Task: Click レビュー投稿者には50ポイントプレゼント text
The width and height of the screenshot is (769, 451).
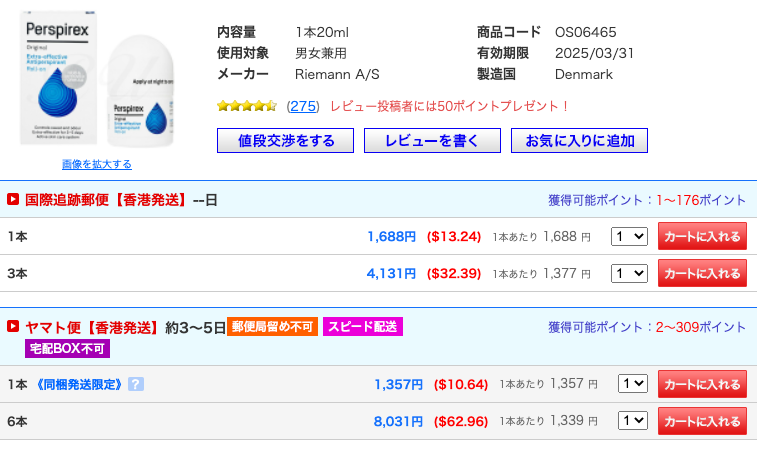Action: click(x=449, y=106)
